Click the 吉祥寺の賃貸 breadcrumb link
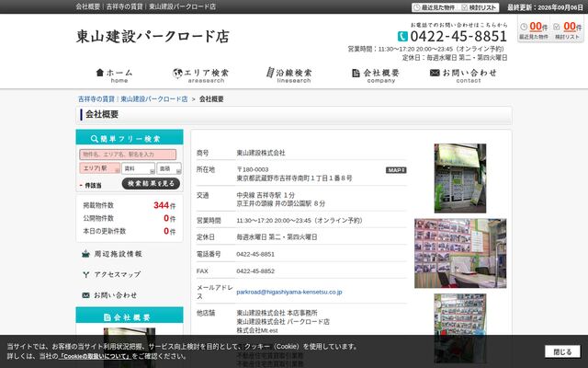The image size is (588, 368). click(x=96, y=99)
